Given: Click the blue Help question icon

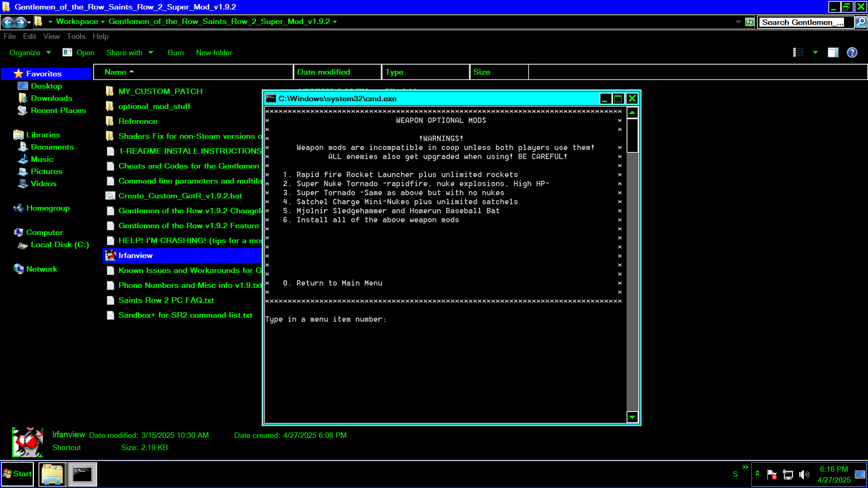Looking at the screenshot, I should [852, 52].
